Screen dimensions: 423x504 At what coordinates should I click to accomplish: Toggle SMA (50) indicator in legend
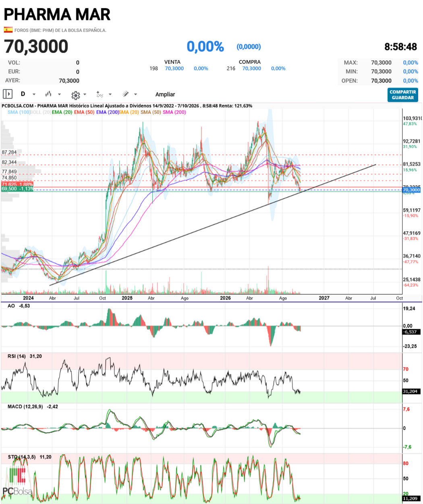click(151, 112)
